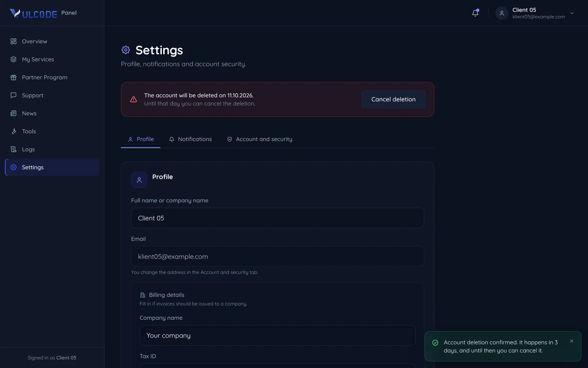Image resolution: width=588 pixels, height=368 pixels.
Task: Open the News menu label
Action: [29, 113]
